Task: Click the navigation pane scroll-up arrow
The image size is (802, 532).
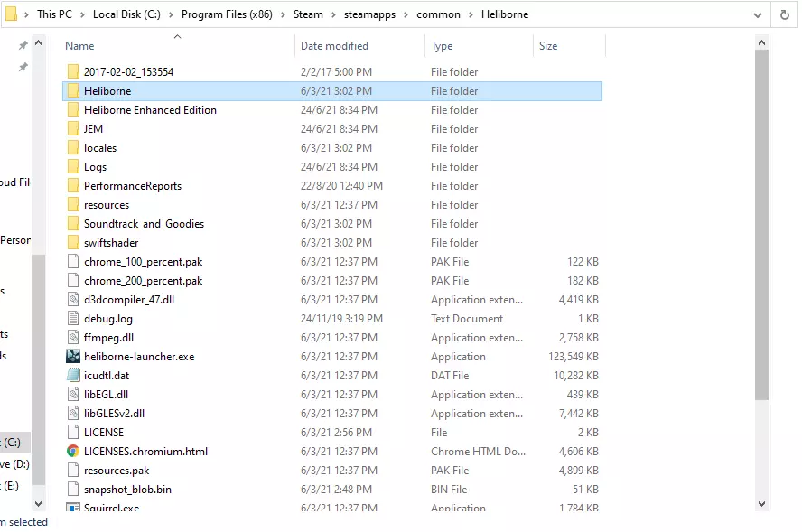Action: click(x=38, y=43)
